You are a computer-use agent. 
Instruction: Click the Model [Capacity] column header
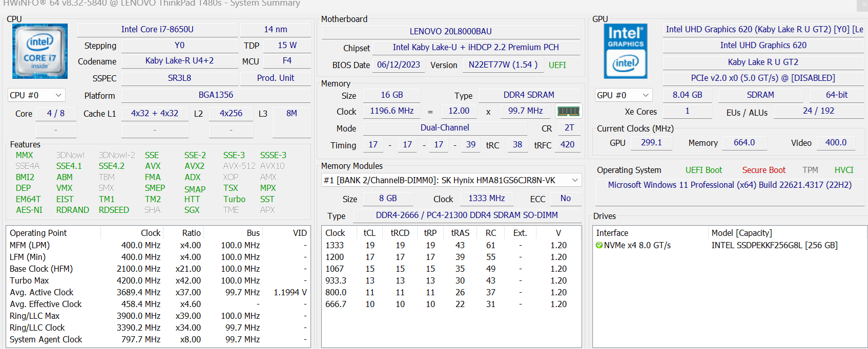point(741,233)
